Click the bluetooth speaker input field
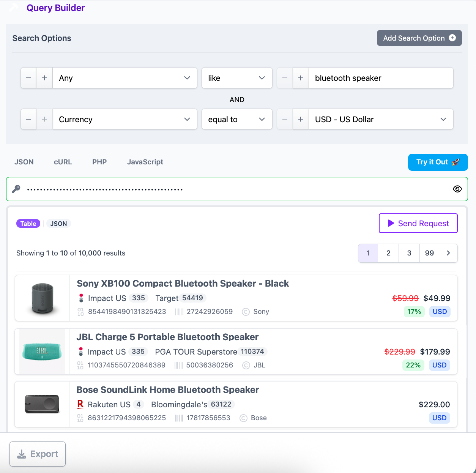Image resolution: width=476 pixels, height=473 pixels. [381, 78]
